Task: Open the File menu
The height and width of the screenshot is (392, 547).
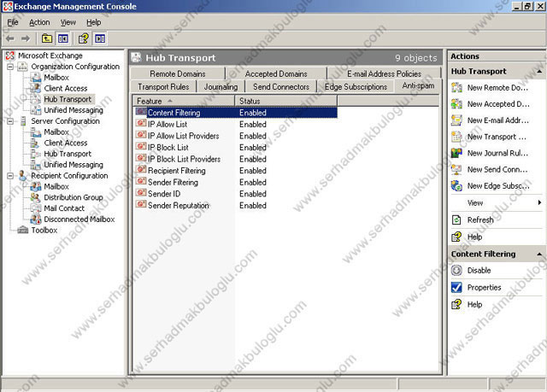Action: [13, 22]
